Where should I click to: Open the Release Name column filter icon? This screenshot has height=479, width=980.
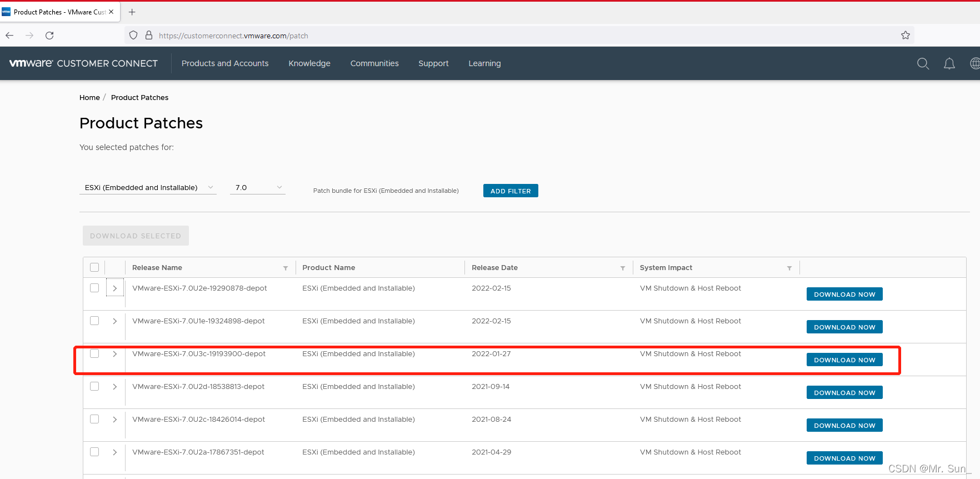286,268
